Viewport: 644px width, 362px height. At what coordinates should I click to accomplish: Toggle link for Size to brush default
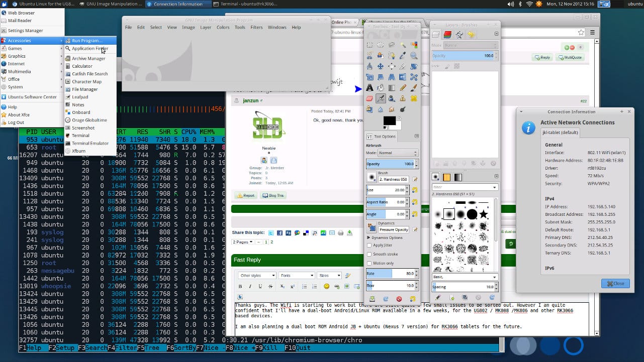pos(415,190)
